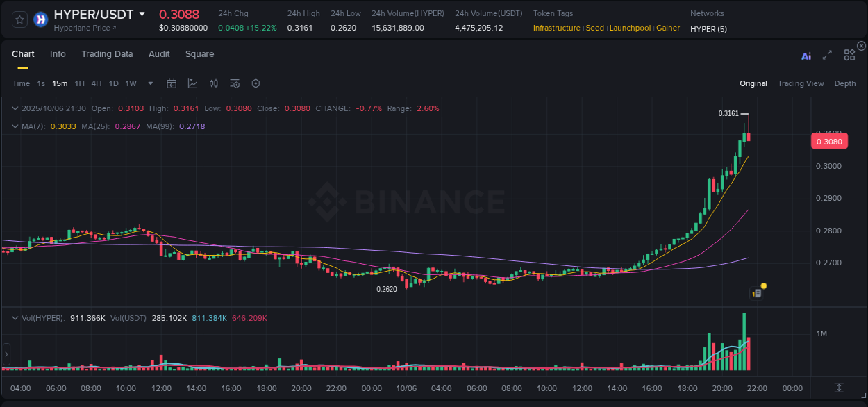Expand the chart to fullscreen
Viewport: 868px width, 407px height.
coord(826,55)
